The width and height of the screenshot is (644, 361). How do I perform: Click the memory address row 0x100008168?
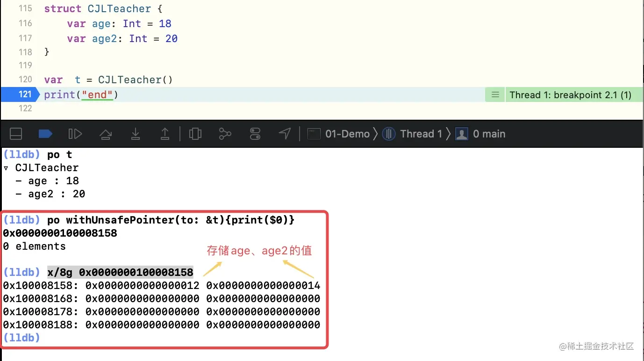click(162, 298)
